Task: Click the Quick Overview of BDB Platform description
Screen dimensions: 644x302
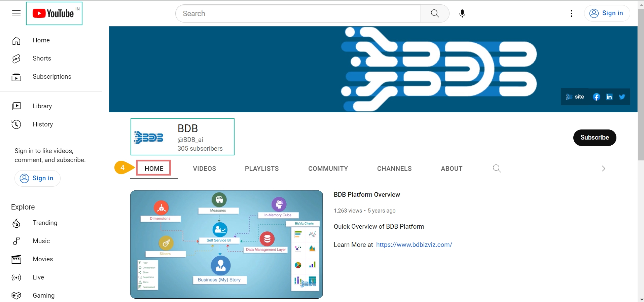Action: click(379, 227)
